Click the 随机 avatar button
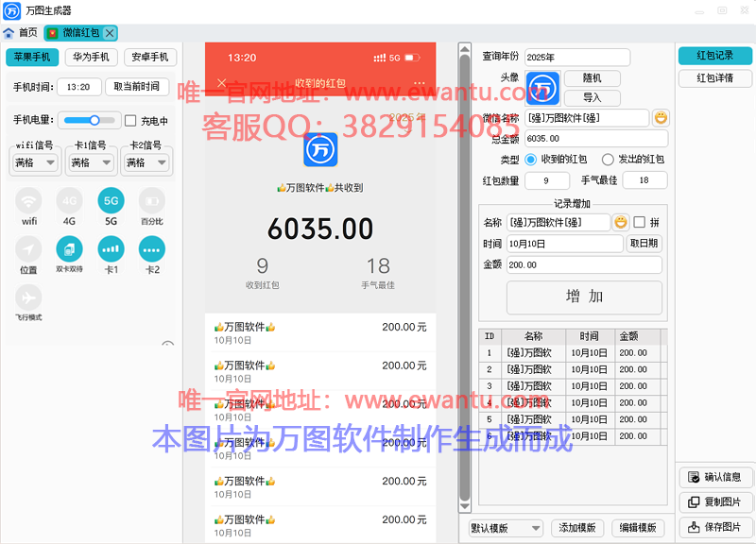The height and width of the screenshot is (544, 756). [593, 78]
